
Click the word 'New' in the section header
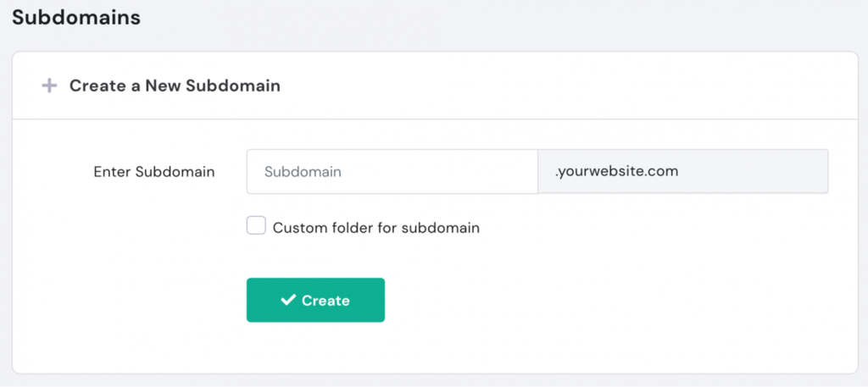coord(164,86)
